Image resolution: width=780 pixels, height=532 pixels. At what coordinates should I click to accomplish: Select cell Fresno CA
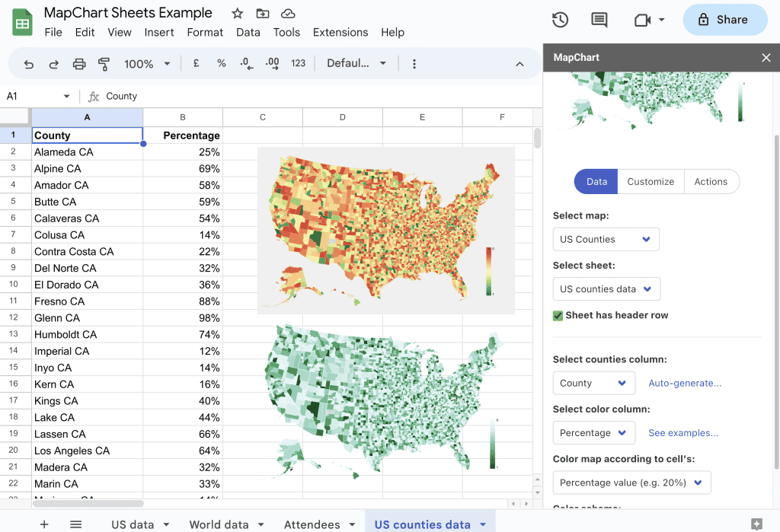pos(88,301)
